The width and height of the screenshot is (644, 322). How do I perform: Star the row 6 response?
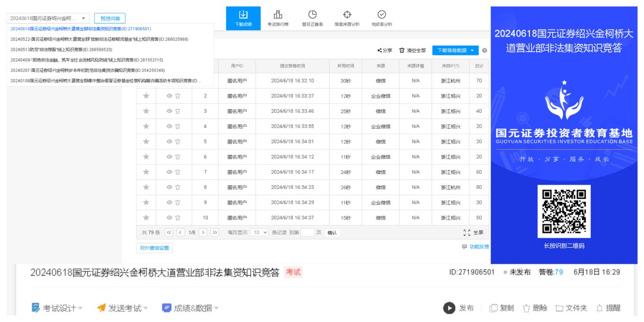tap(146, 157)
